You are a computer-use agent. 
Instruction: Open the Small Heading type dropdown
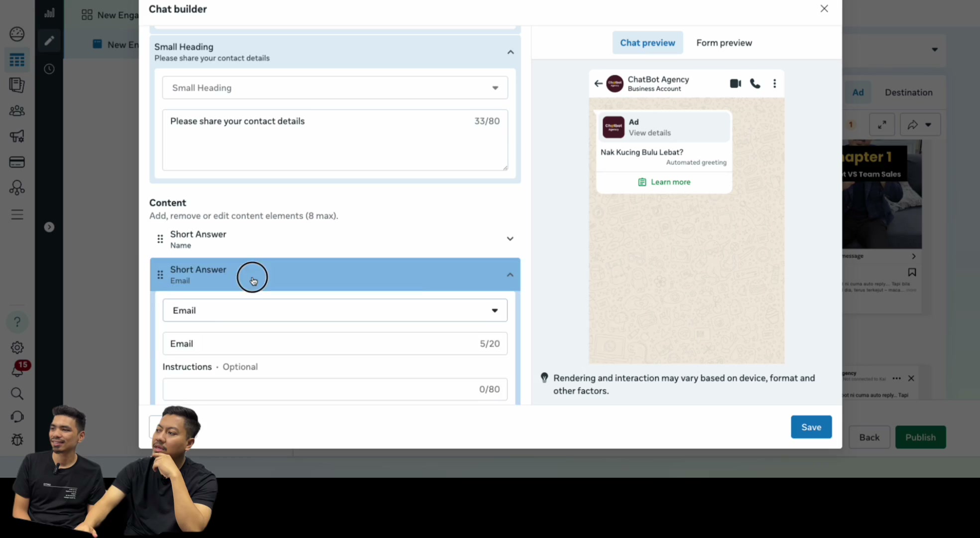click(335, 88)
